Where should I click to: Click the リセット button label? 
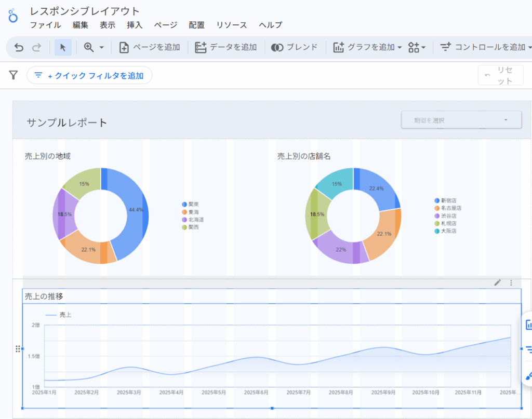point(505,75)
